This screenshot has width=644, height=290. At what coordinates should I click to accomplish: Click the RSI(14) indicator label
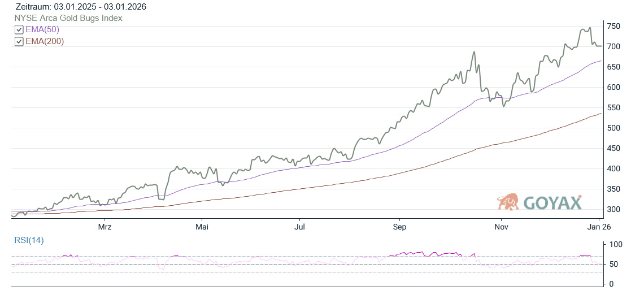click(x=29, y=240)
